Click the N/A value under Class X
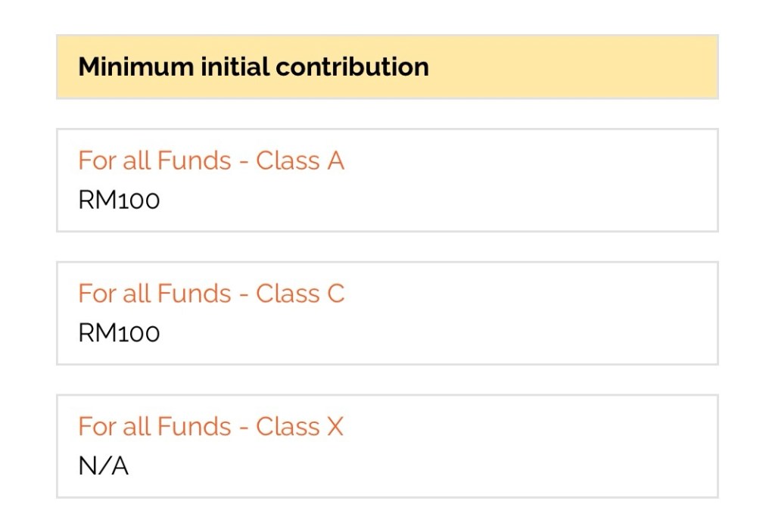The height and width of the screenshot is (532, 775). [104, 466]
